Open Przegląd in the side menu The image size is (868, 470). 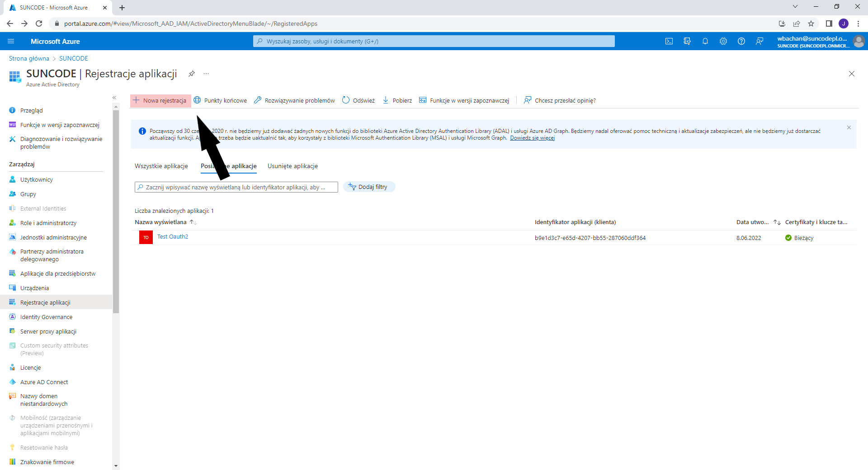[x=32, y=110]
